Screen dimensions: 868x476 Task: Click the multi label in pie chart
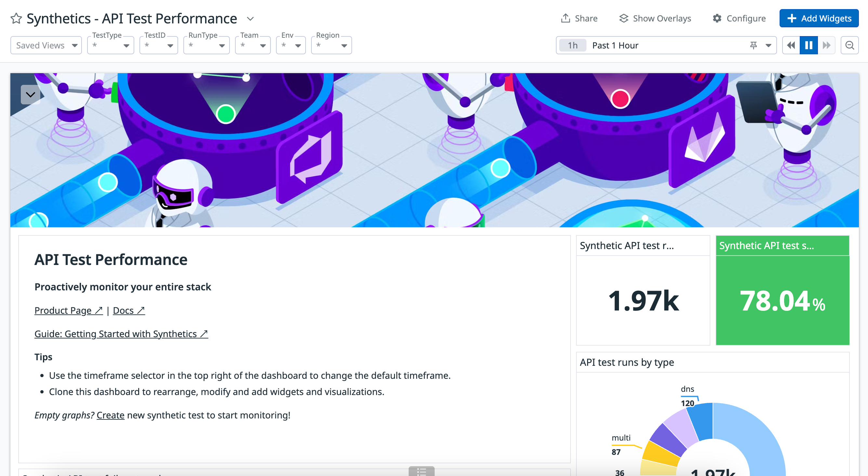tap(621, 438)
